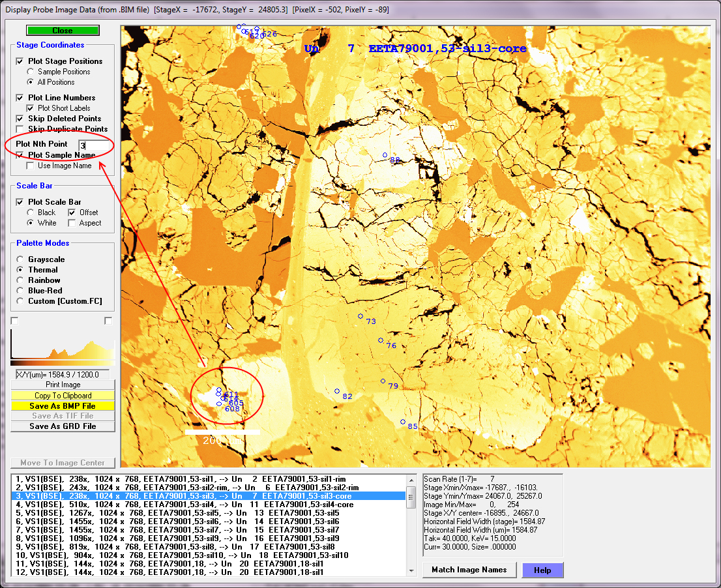The image size is (721, 588).
Task: Check the Use Image Name option
Action: pyautogui.click(x=31, y=166)
